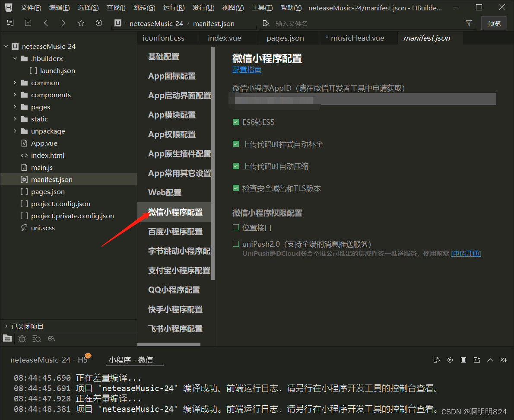This screenshot has height=420, width=514.
Task: Expand the common folder
Action: point(15,83)
